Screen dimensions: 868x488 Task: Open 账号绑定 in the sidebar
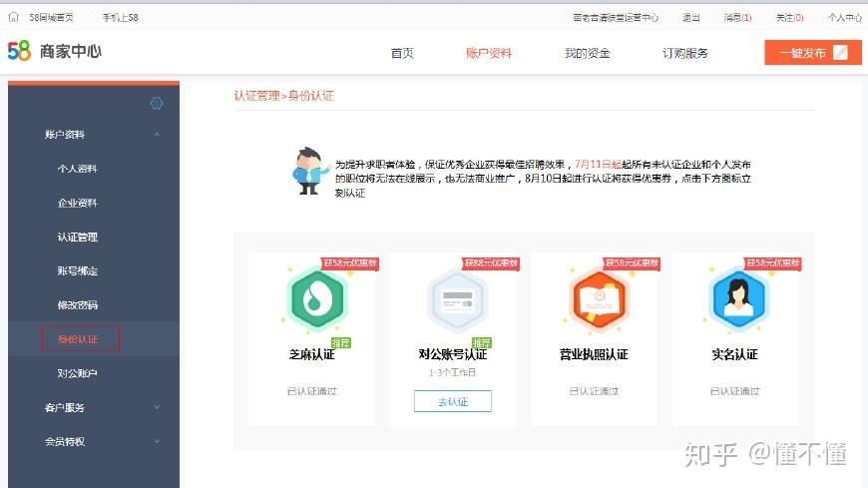78,270
